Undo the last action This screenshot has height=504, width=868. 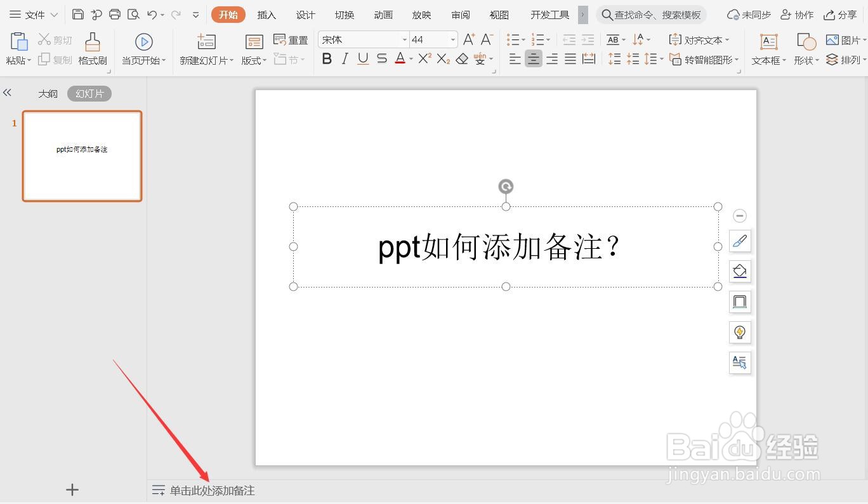tap(152, 14)
